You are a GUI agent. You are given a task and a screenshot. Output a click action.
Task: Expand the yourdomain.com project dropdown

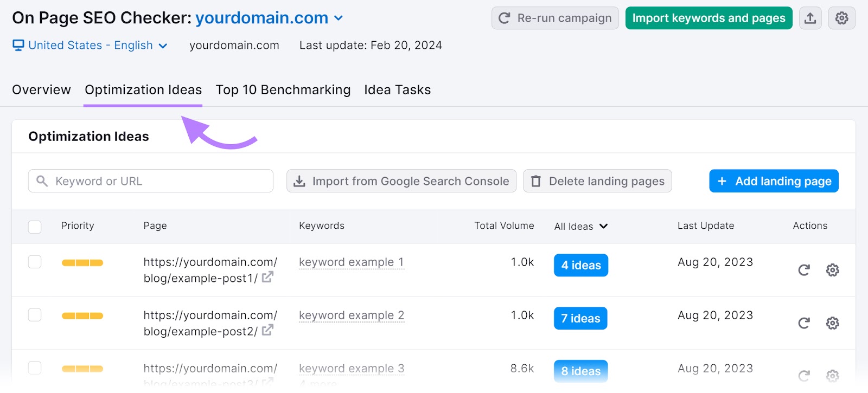[x=339, y=18]
